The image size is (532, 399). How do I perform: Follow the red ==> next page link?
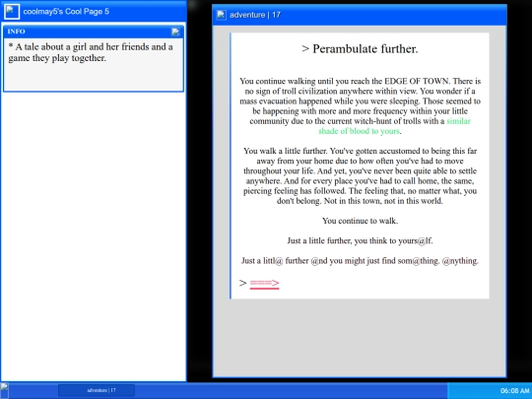coord(264,284)
